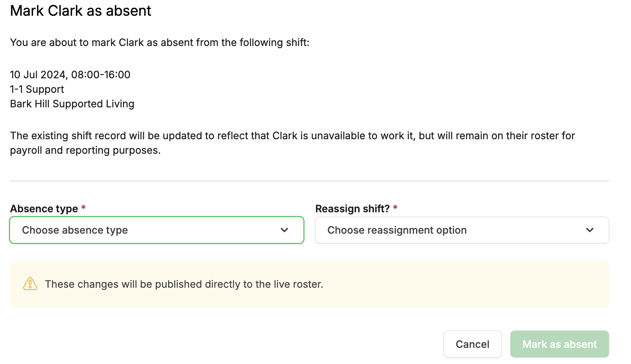Click the shift date 10 Jul 2024
The width and height of the screenshot is (631, 364).
(x=70, y=74)
